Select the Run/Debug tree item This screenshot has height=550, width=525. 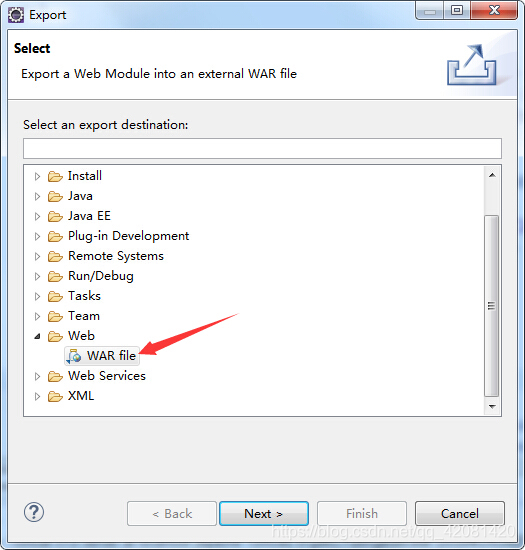point(101,276)
